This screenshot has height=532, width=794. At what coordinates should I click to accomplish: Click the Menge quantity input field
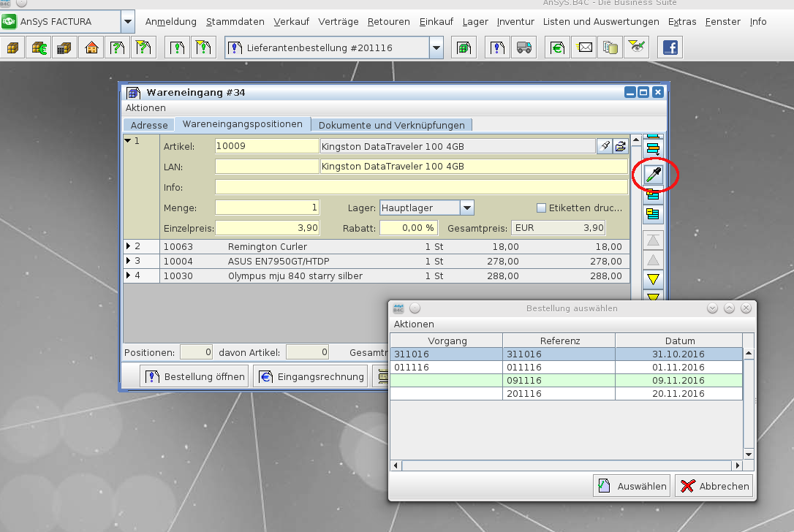[x=267, y=208]
